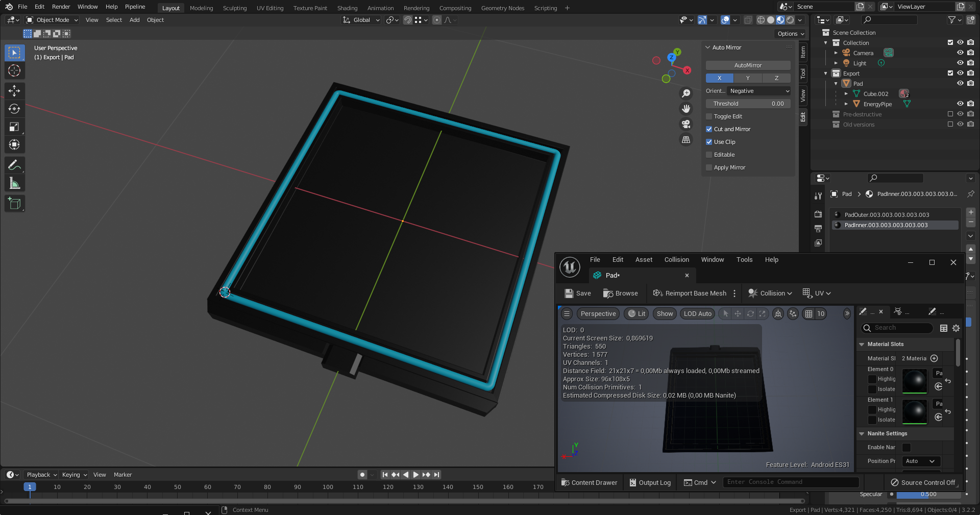The width and height of the screenshot is (980, 515).
Task: Select the Add Cube tool
Action: (x=14, y=203)
